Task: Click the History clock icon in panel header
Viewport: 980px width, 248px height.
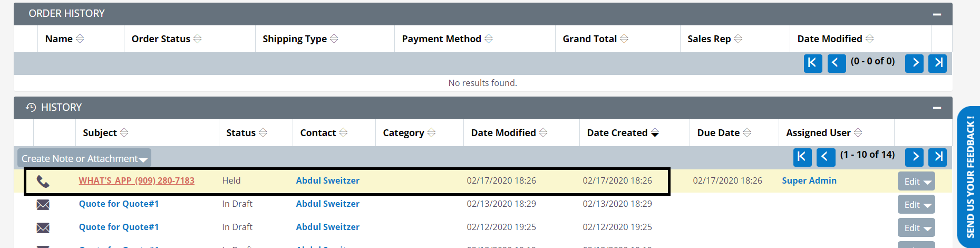Action: (31, 108)
